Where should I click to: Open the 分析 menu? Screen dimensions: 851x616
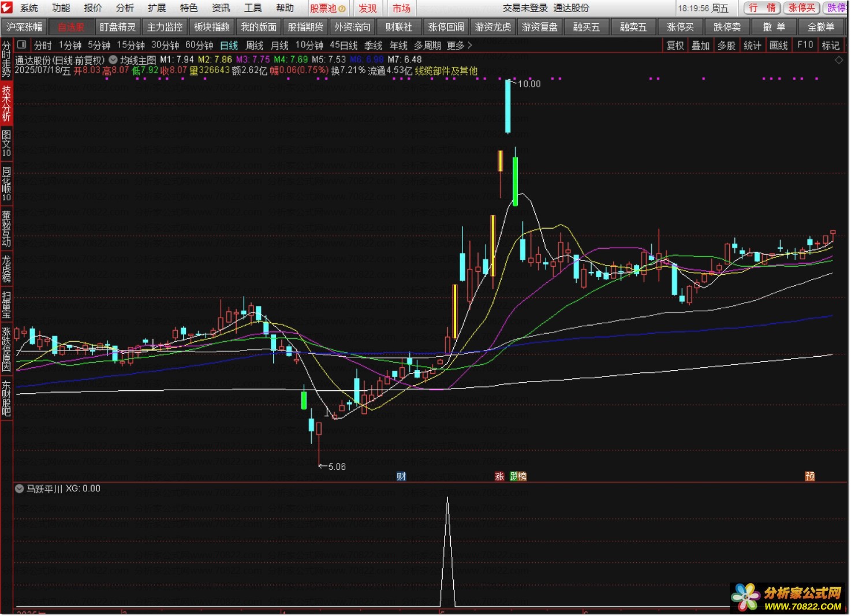[125, 8]
